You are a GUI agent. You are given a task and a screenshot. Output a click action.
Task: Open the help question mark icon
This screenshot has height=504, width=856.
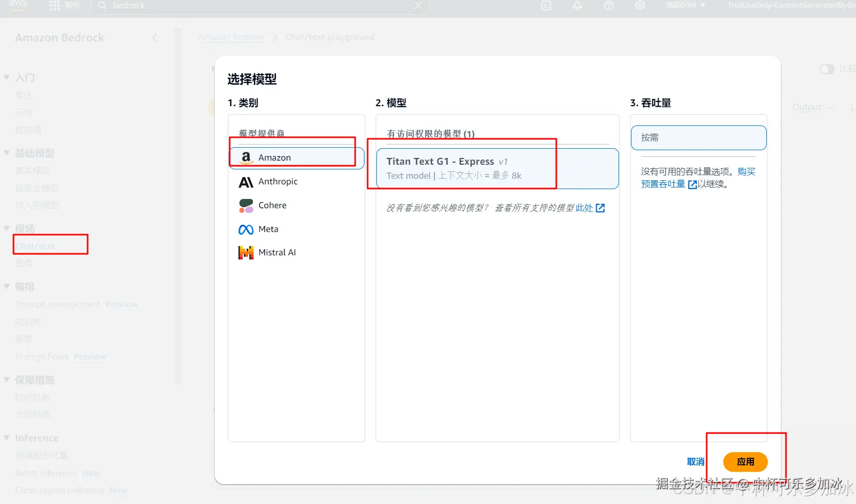click(x=609, y=5)
